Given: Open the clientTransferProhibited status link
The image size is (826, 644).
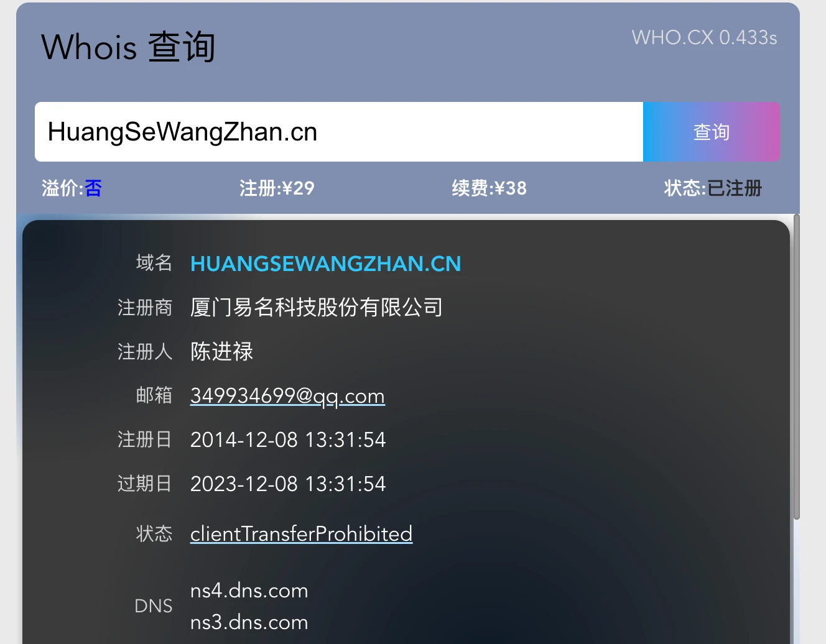Looking at the screenshot, I should coord(301,534).
